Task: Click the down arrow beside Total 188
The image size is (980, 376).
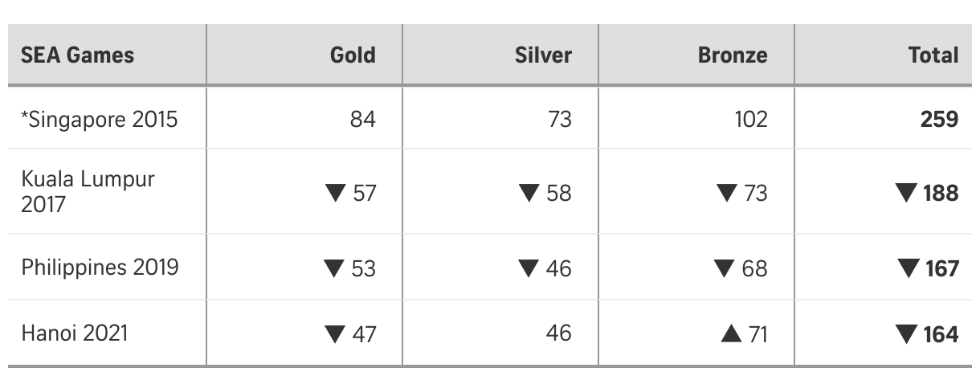Action: point(908,193)
